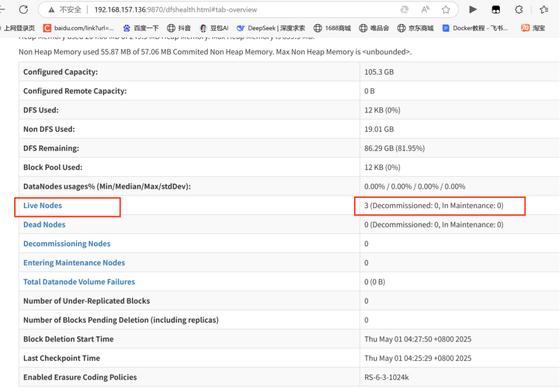The width and height of the screenshot is (560, 392).
Task: Click the Block Deletion Start Time value
Action: (x=418, y=339)
